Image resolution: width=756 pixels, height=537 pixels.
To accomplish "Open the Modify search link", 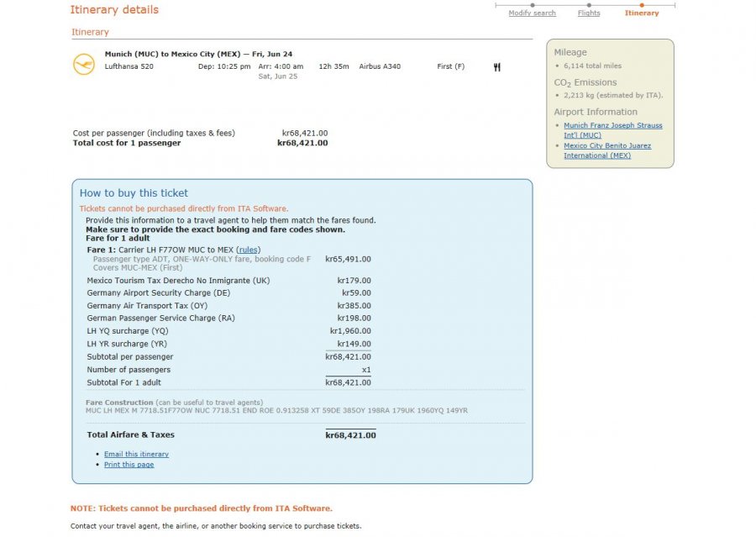I will 532,13.
